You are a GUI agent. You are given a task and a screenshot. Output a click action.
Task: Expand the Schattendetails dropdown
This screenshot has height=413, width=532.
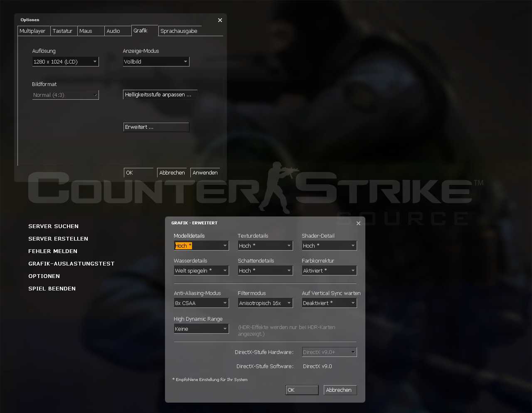[265, 270]
